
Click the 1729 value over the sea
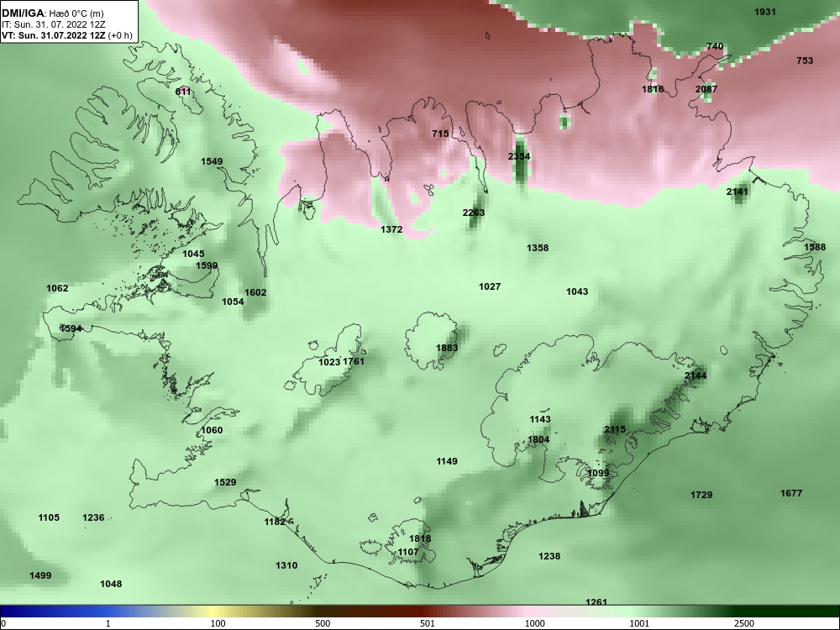tap(701, 495)
